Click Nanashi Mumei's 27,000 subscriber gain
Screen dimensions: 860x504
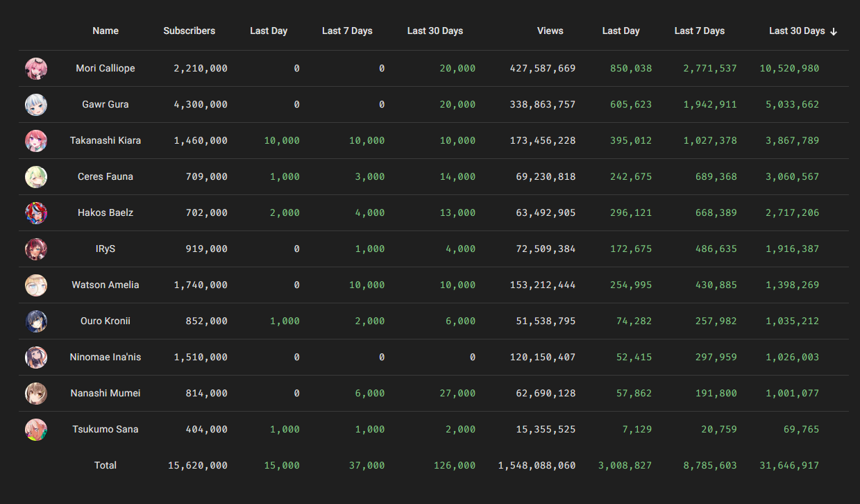click(x=457, y=393)
